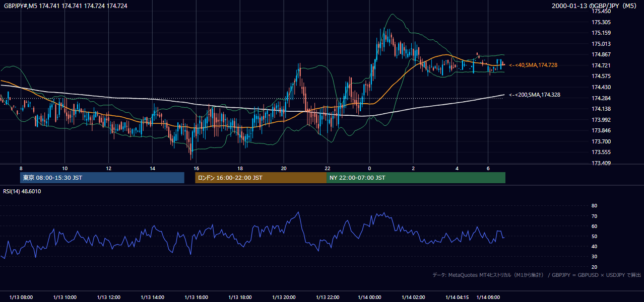Click the NY 22:00-07:00 JST session bar
Screen dimensions: 644x302
pos(416,178)
